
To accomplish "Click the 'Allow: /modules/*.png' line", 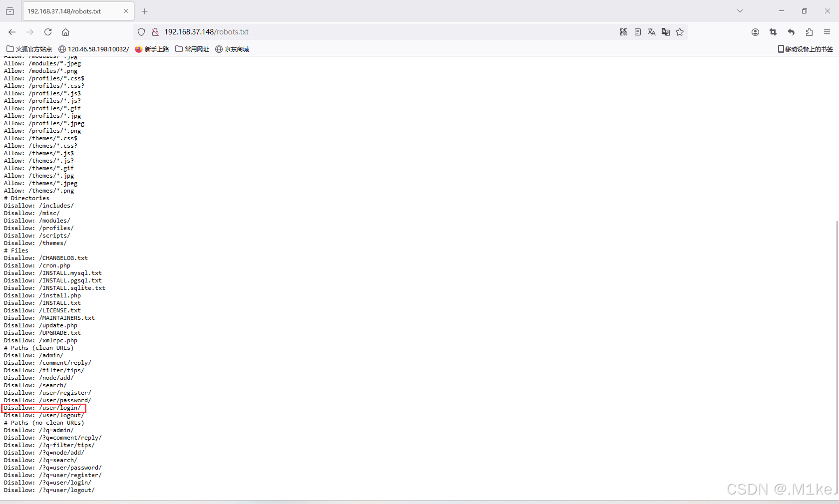I will pyautogui.click(x=40, y=71).
